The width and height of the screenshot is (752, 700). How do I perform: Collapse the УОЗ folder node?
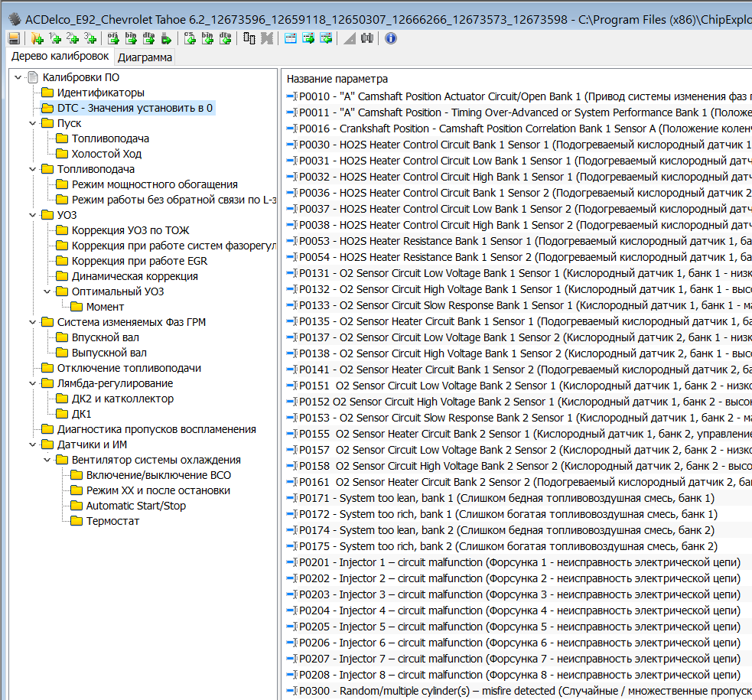pyautogui.click(x=32, y=215)
